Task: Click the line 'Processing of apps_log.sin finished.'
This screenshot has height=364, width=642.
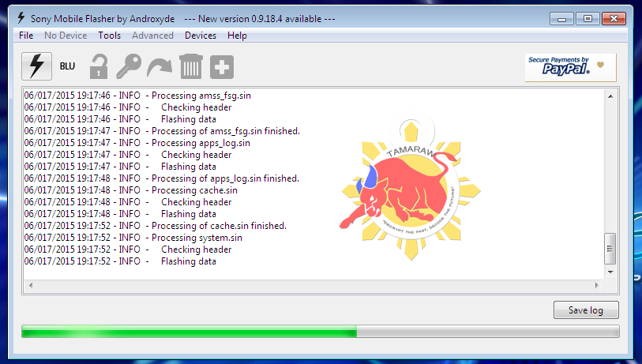Action: click(x=162, y=179)
